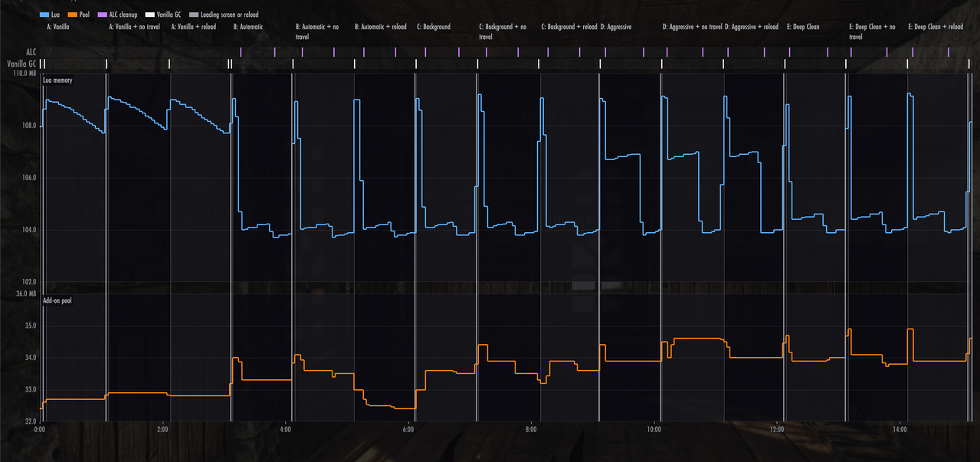Select the '108.0' axis value

29,126
